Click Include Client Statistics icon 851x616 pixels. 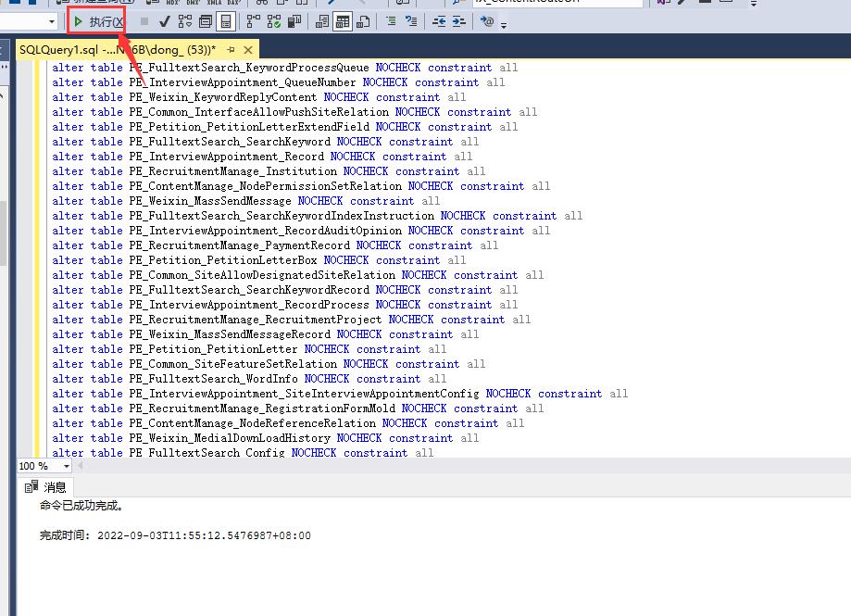[294, 20]
